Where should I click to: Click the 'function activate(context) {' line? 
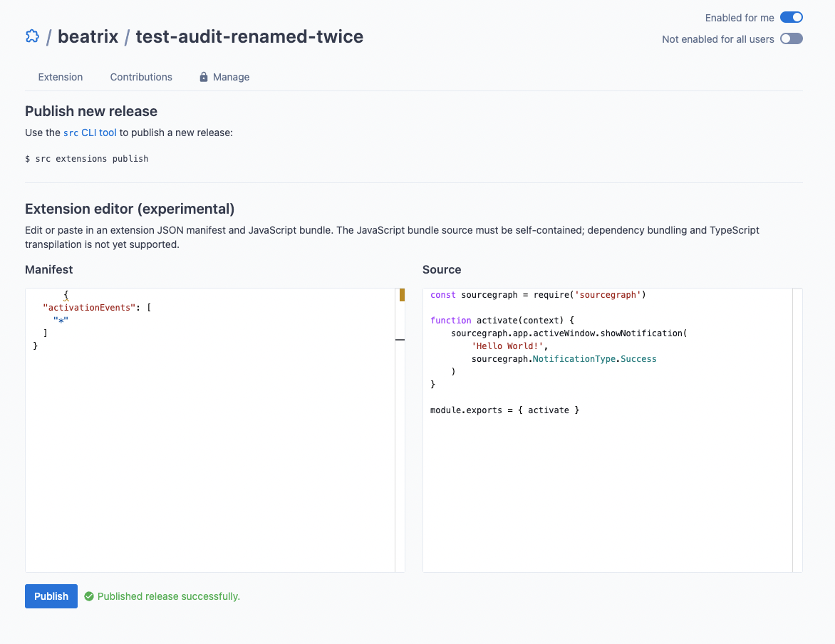coord(502,320)
